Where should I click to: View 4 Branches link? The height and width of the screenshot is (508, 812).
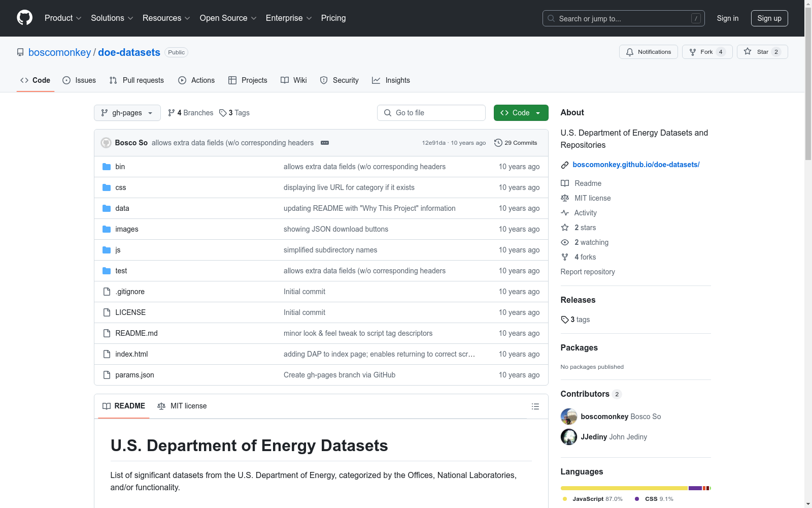click(191, 113)
